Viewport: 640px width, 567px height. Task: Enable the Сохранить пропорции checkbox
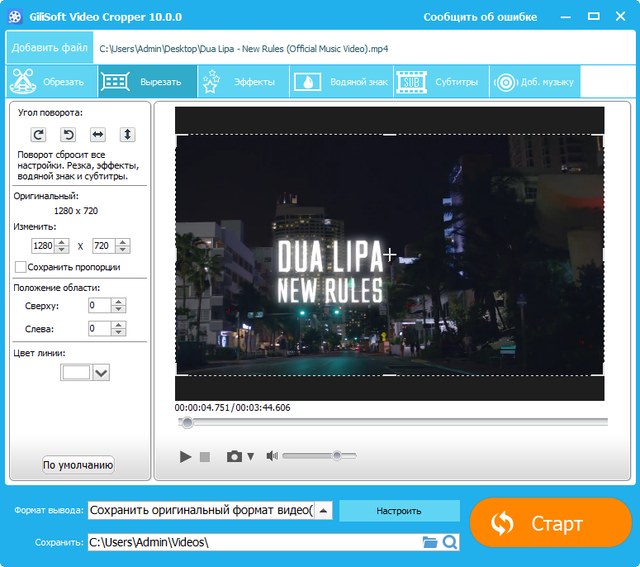click(21, 267)
